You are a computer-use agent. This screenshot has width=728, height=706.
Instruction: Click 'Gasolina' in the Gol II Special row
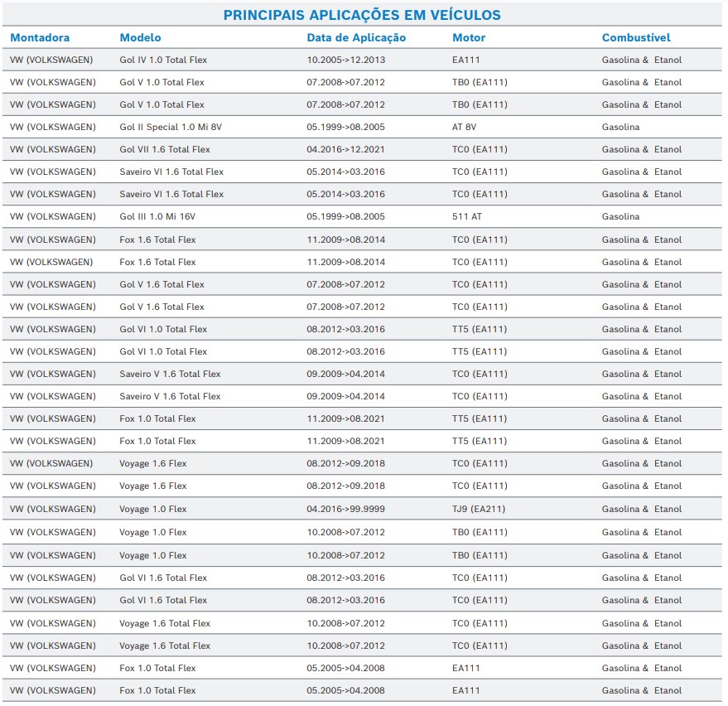point(620,128)
